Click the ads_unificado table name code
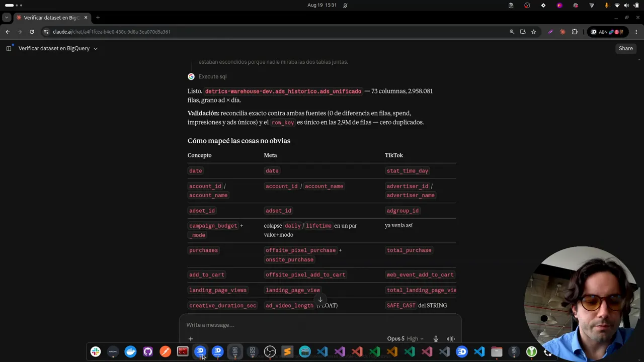The height and width of the screenshot is (362, 644). click(283, 92)
